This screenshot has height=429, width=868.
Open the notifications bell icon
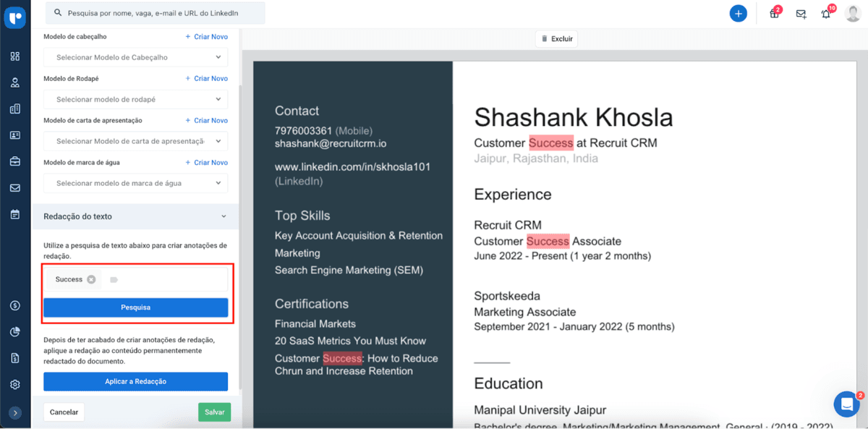[x=826, y=14]
